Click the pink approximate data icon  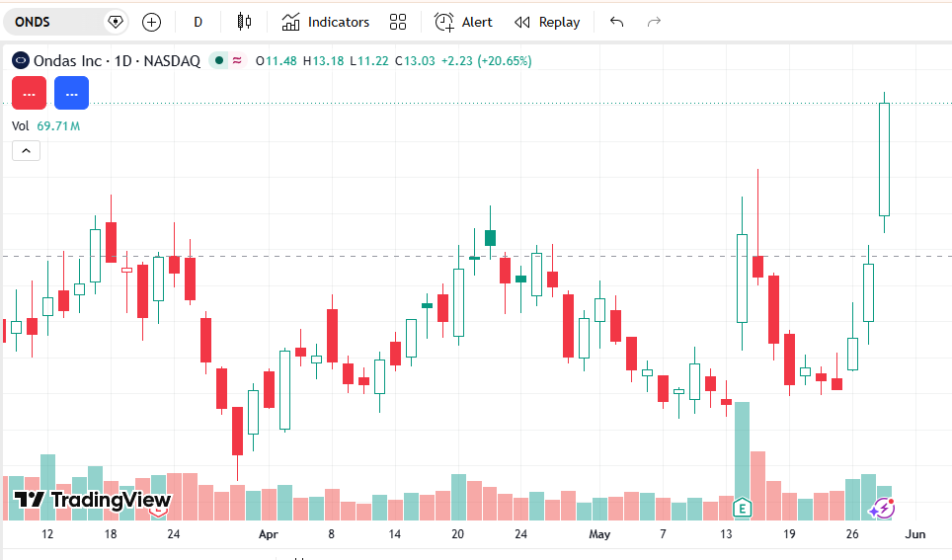(x=237, y=60)
